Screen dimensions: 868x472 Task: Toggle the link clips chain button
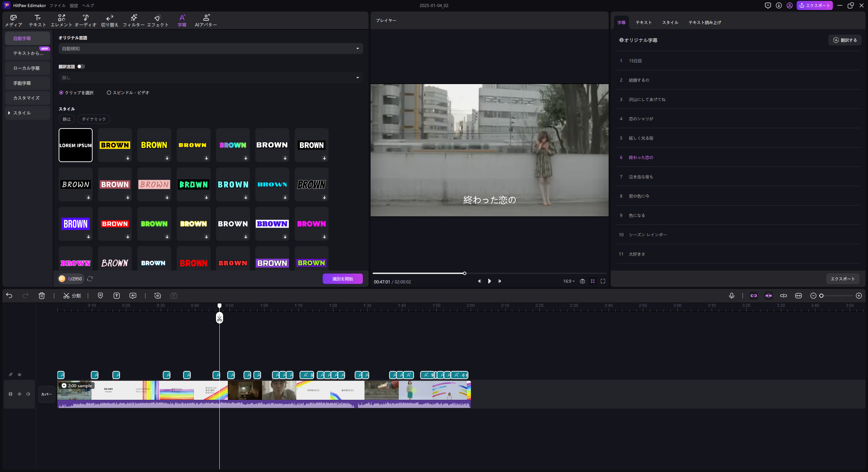click(x=754, y=296)
